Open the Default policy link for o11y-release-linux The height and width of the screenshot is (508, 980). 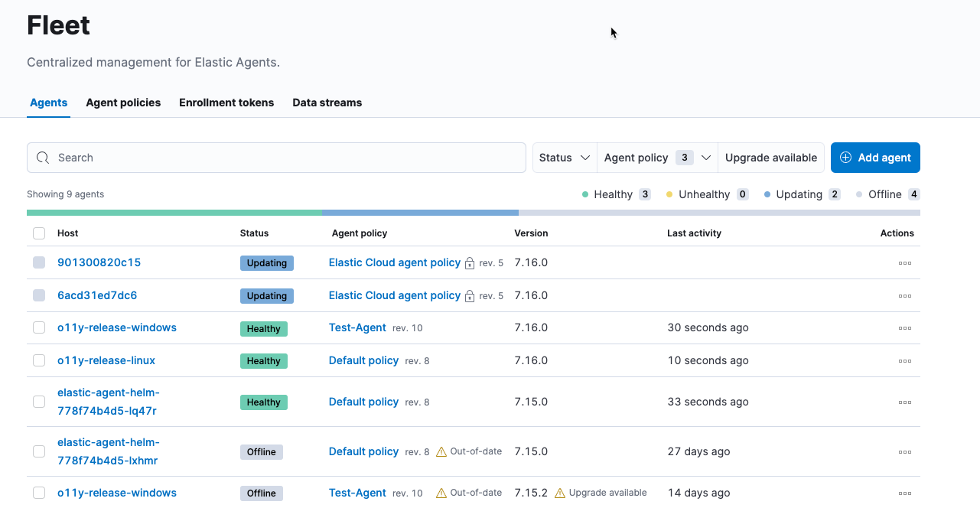coord(363,360)
